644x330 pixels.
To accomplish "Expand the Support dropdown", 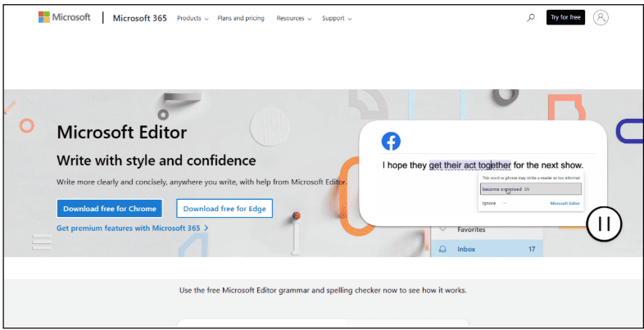I will [337, 18].
